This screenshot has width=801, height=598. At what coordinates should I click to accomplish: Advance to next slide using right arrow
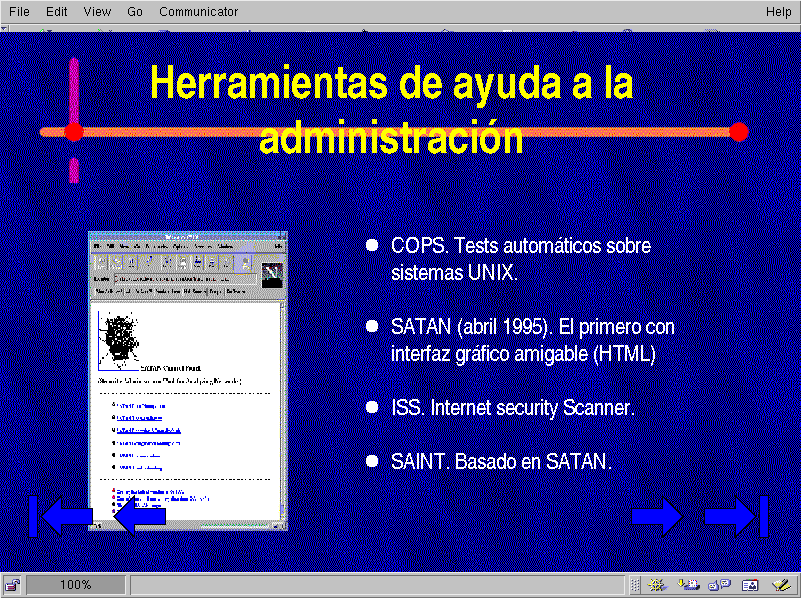[657, 516]
